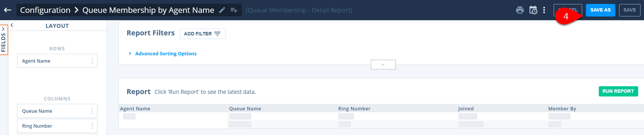Open the schedule report calendar icon

[533, 10]
